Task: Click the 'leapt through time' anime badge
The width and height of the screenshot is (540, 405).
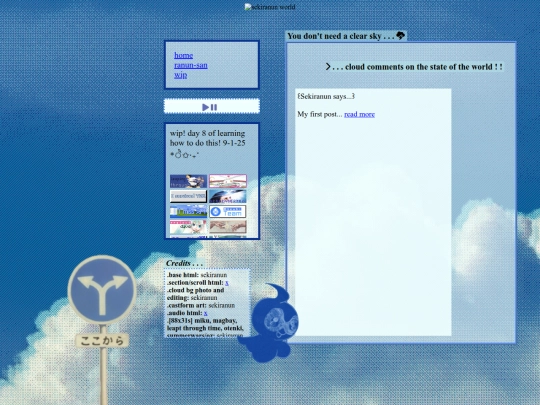Action: (x=188, y=181)
